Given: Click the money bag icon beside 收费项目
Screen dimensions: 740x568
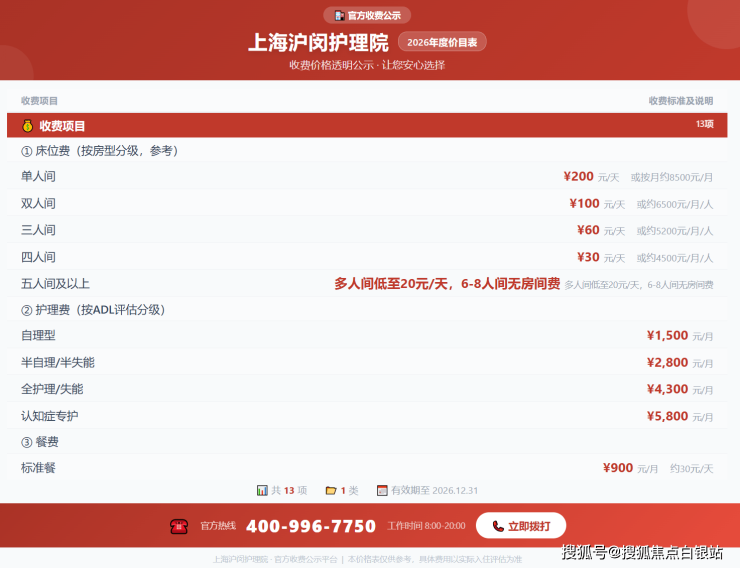Looking at the screenshot, I should [28, 126].
